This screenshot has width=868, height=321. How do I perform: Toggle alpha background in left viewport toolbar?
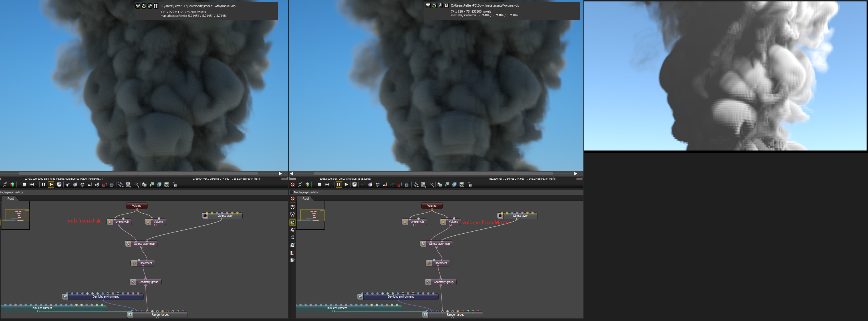pyautogui.click(x=167, y=184)
